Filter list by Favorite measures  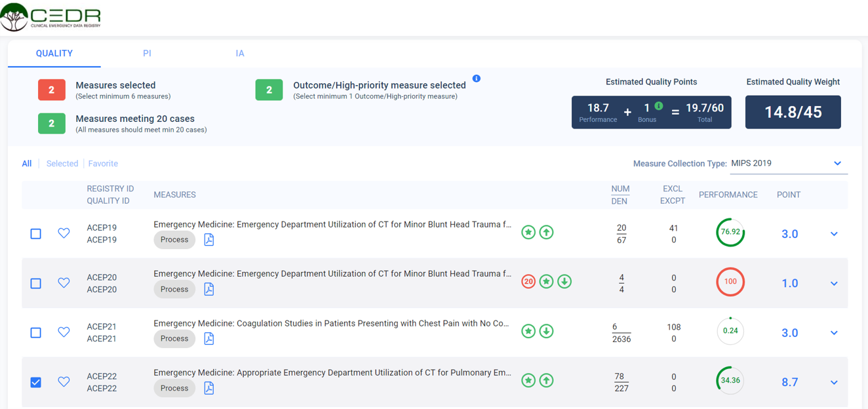coord(103,163)
